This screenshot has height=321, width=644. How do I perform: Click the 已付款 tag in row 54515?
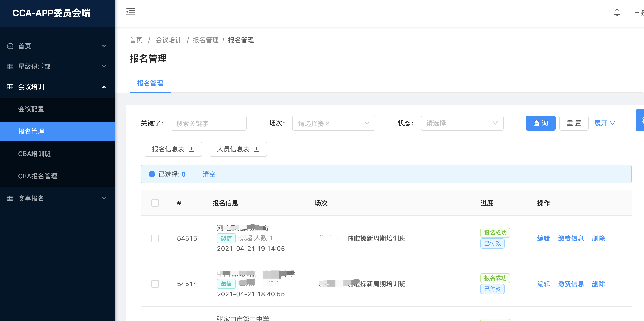[492, 243]
